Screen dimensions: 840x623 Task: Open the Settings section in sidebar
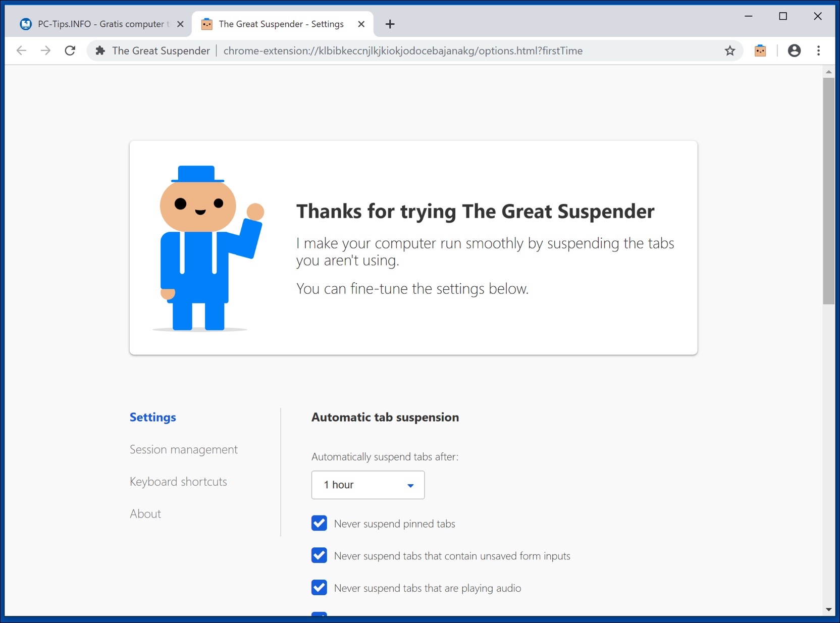[x=153, y=418]
